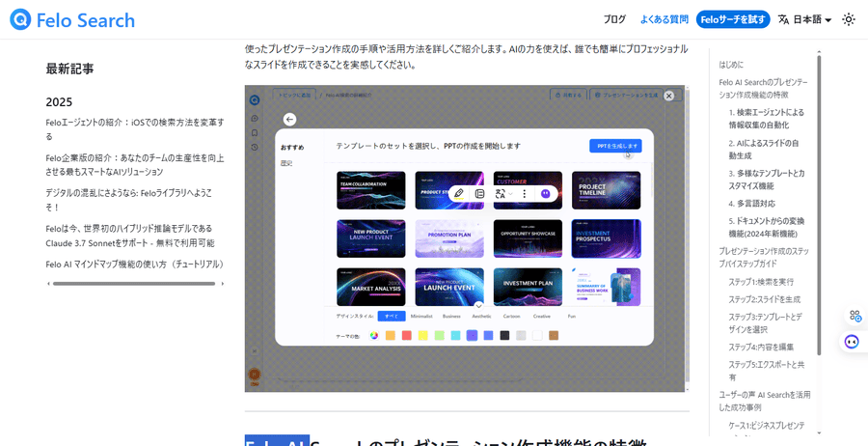Click the sidebar horizontal scrollbar track
This screenshot has width=868, height=446.
pos(134,284)
